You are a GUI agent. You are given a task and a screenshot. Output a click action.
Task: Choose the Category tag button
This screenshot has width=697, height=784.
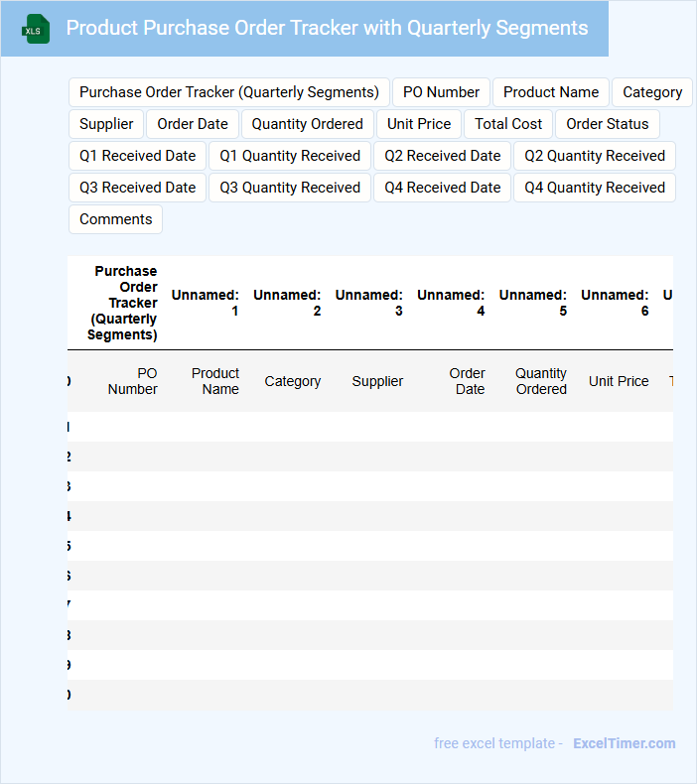click(x=651, y=92)
